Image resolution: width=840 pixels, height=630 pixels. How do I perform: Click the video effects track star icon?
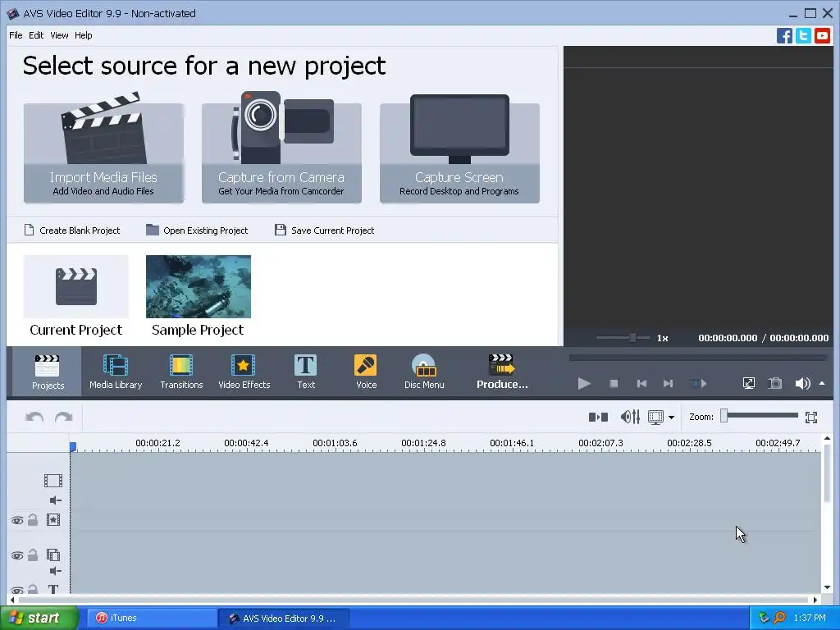click(x=53, y=519)
